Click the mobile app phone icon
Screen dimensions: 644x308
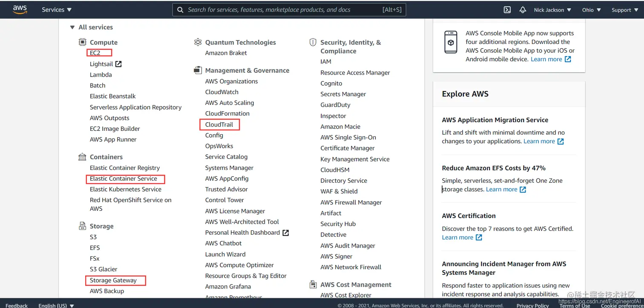pos(451,42)
